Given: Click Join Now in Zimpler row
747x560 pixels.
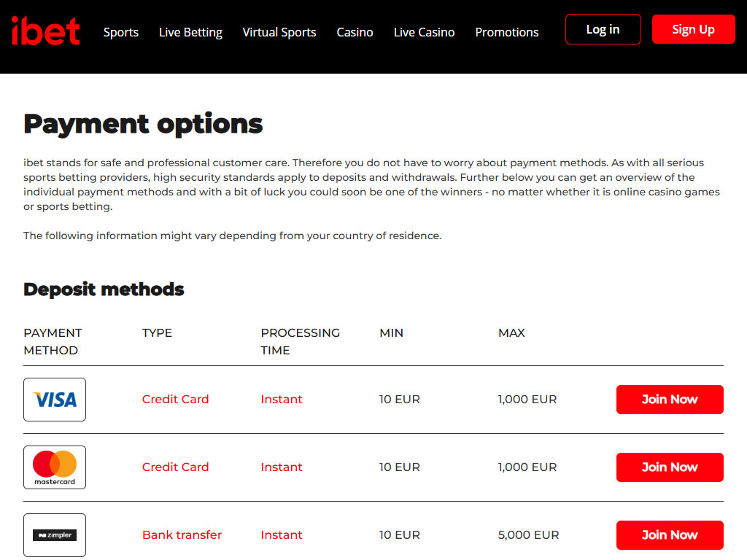Looking at the screenshot, I should tap(670, 535).
